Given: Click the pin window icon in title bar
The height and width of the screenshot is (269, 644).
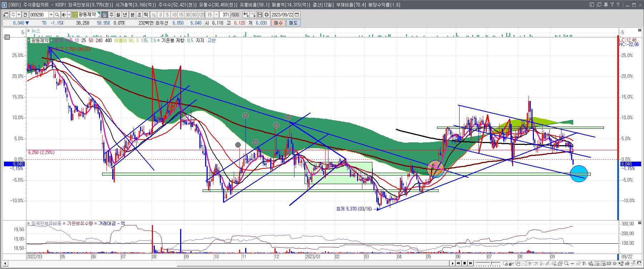Looking at the screenshot, I should pyautogui.click(x=606, y=5).
